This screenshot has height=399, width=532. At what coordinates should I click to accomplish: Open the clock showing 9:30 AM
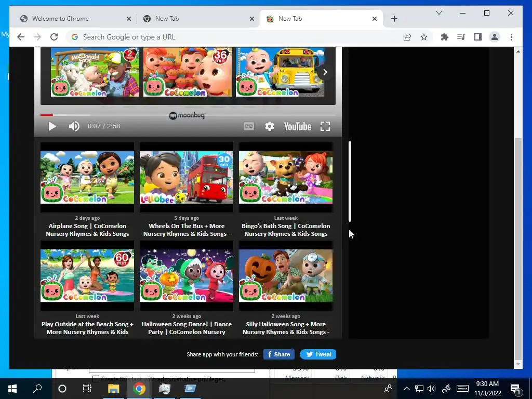[x=487, y=384]
